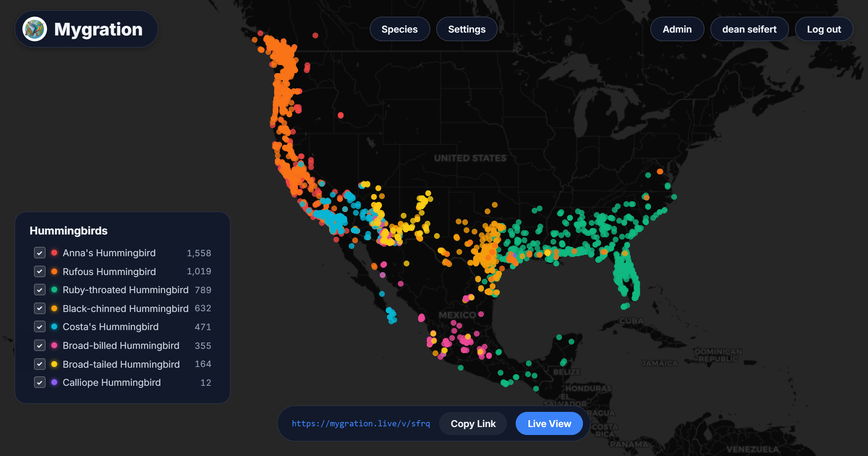Viewport: 868px width, 456px height.
Task: Click the blue dot beside Costa's Hummingbird
Action: tap(54, 327)
